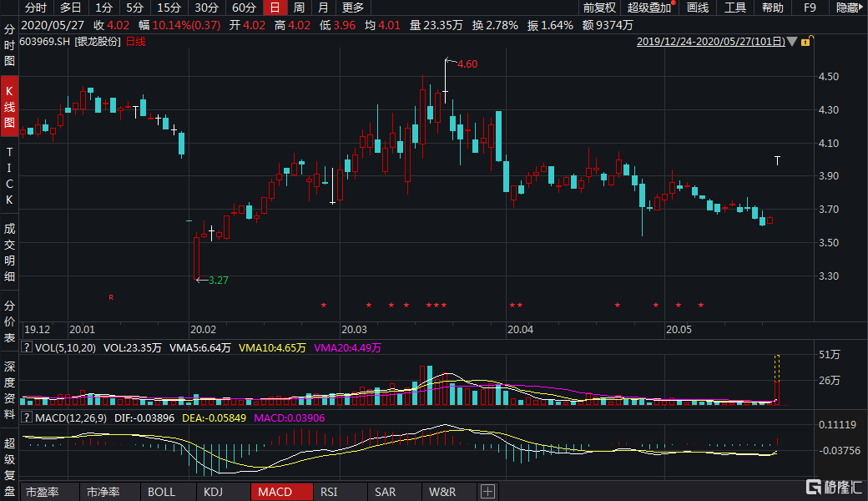Image resolution: width=868 pixels, height=501 pixels.
Task: Select the 周 weekly chart tab
Action: (299, 8)
